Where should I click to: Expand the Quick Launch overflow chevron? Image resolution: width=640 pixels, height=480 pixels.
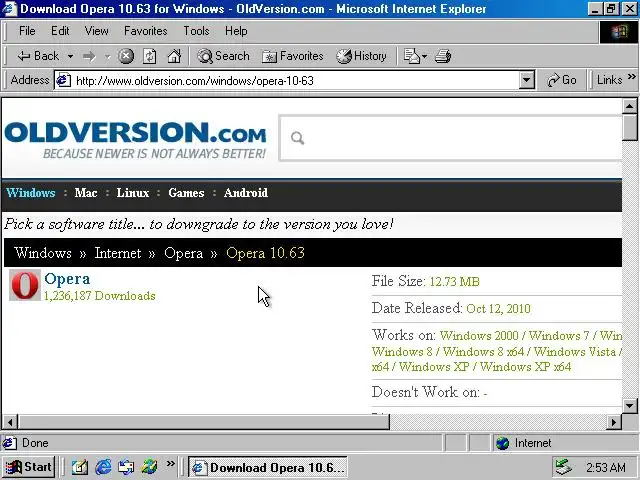(171, 464)
